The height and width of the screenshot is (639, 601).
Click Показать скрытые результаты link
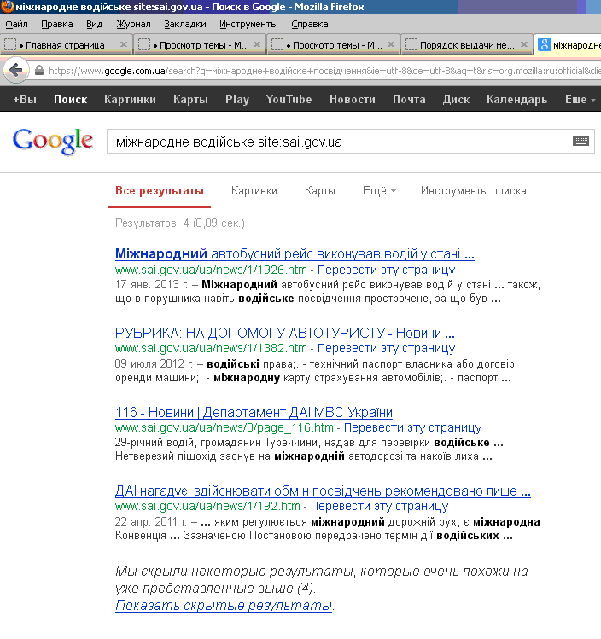223,606
